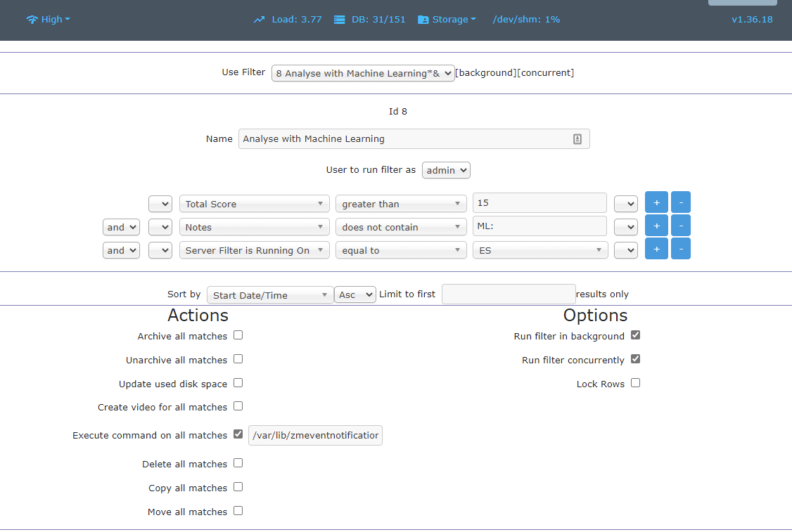Click the autofill icon in Name field
The width and height of the screenshot is (792, 532).
577,139
